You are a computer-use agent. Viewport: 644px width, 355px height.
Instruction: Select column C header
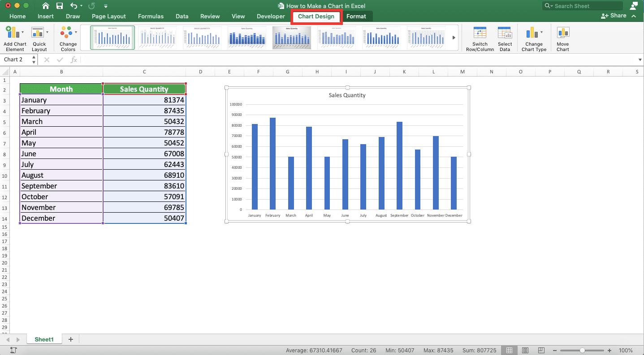coord(144,72)
